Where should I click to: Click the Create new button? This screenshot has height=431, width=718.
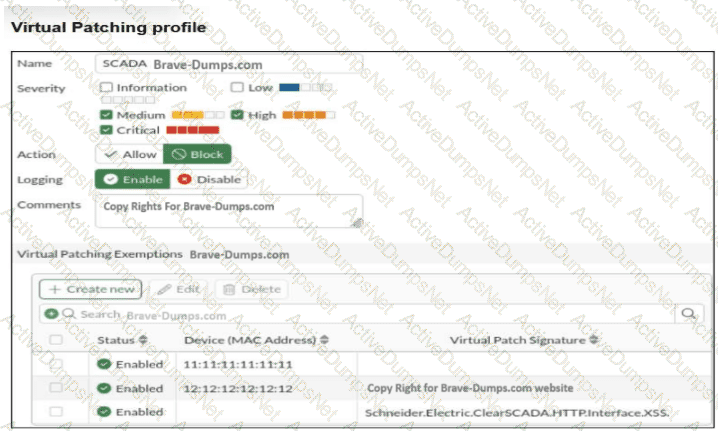[90, 289]
